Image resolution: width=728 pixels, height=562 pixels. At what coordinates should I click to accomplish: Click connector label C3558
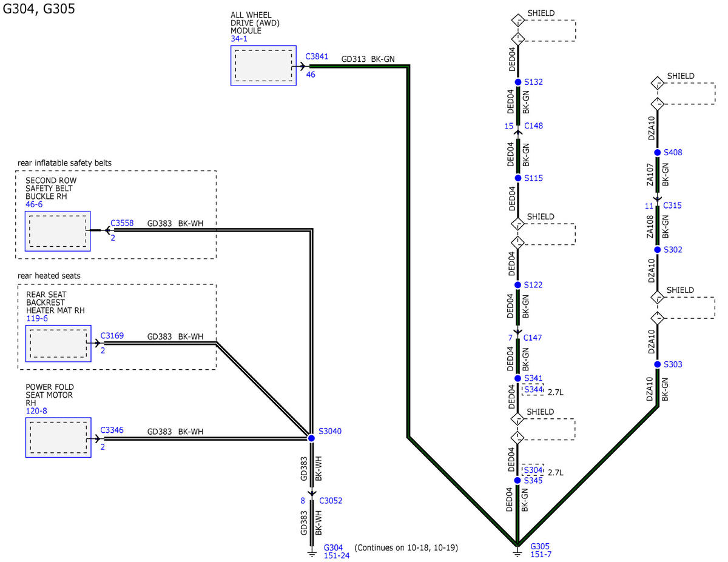tap(122, 223)
